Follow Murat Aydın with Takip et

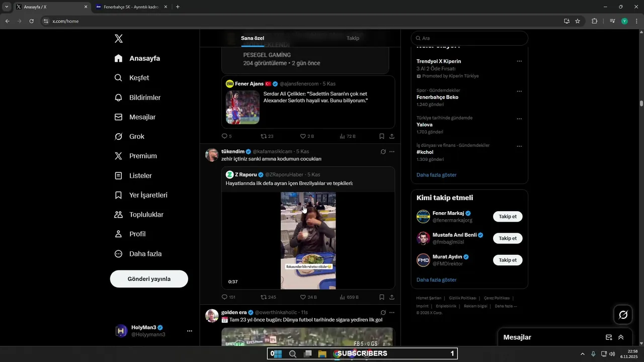pyautogui.click(x=508, y=260)
